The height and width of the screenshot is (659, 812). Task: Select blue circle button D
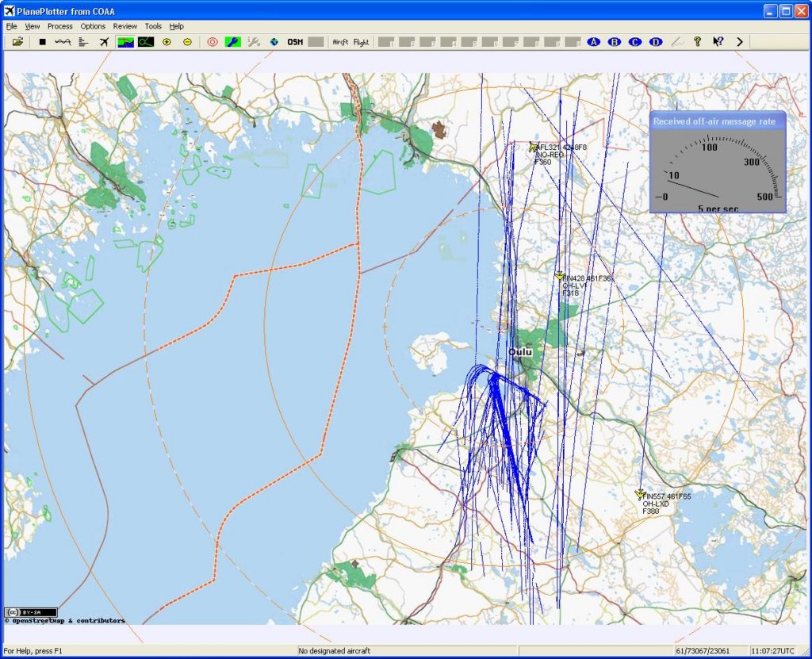coord(655,42)
